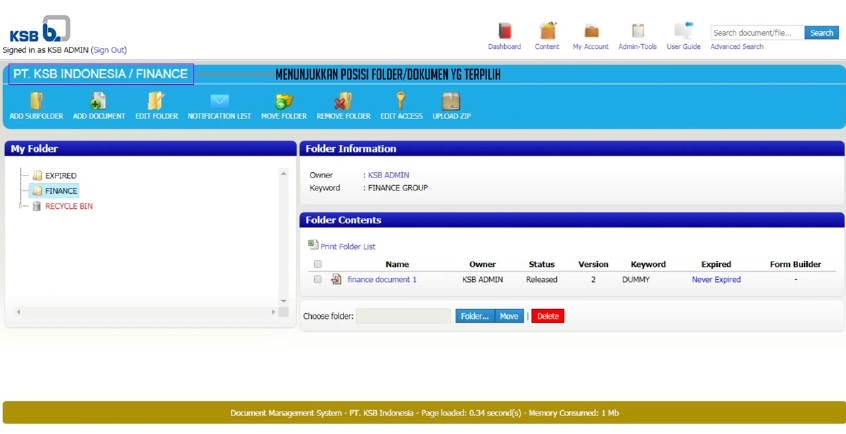Open the Dashboard icon

(x=504, y=31)
